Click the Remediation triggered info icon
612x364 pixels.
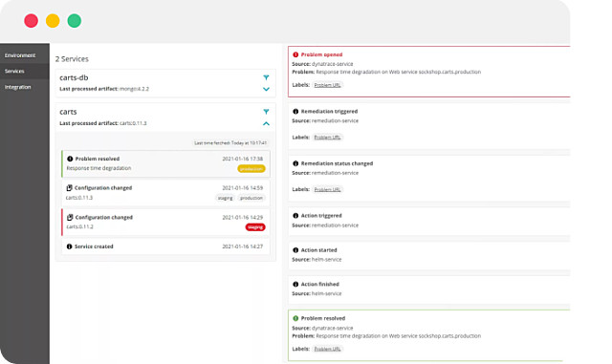click(x=295, y=111)
